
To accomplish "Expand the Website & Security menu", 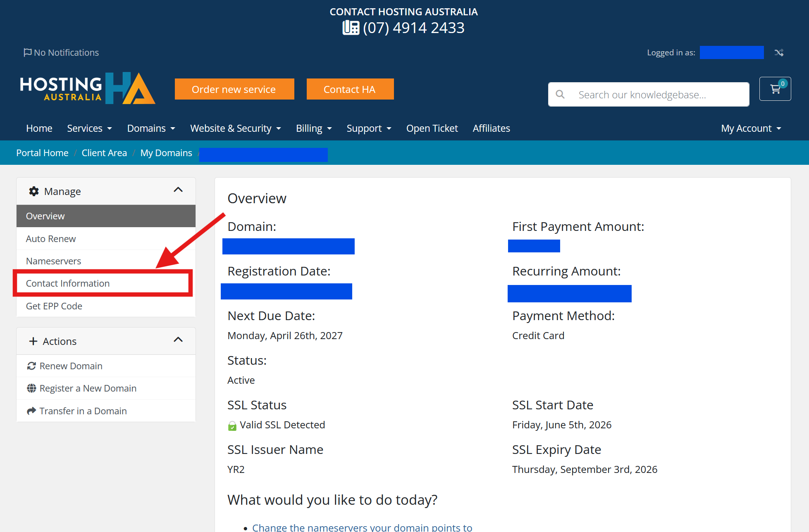I will [x=236, y=128].
